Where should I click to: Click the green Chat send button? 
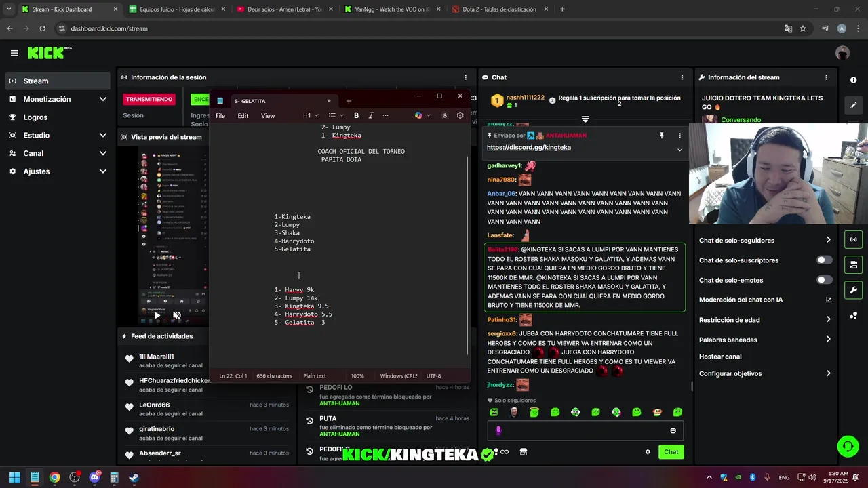pyautogui.click(x=671, y=452)
